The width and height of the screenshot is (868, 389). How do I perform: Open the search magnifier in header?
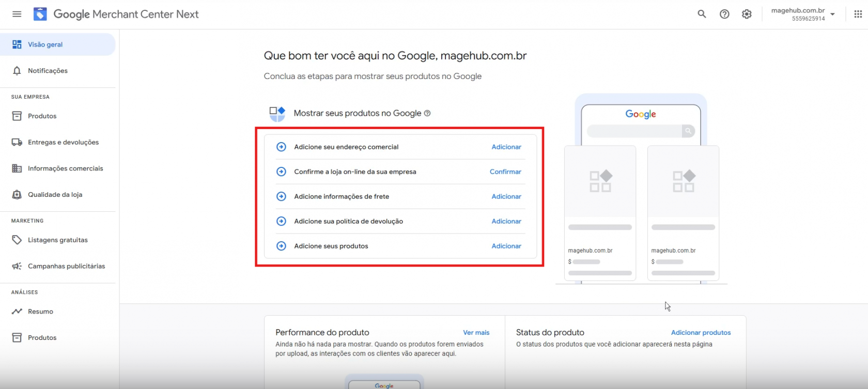[x=702, y=14]
